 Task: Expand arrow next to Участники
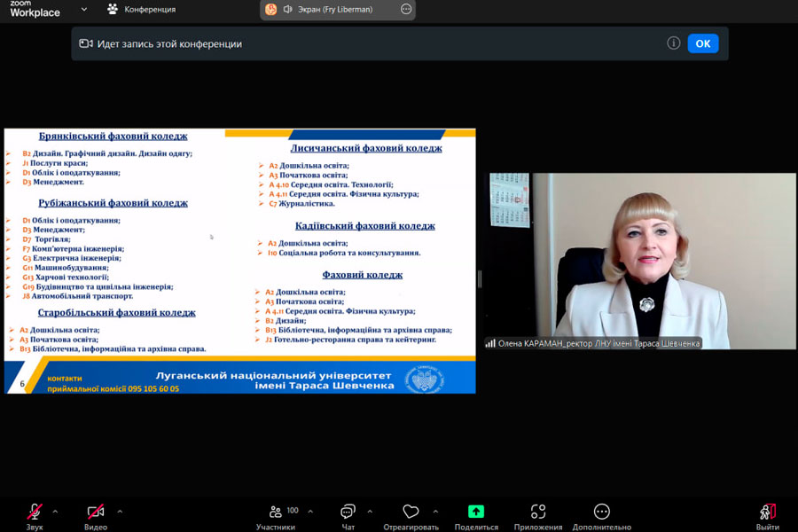click(x=310, y=512)
